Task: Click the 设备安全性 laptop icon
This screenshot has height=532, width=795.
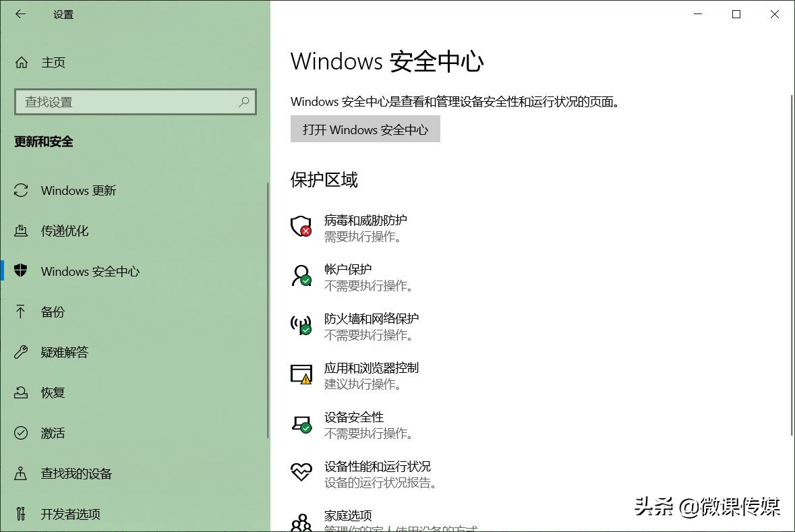Action: click(301, 424)
